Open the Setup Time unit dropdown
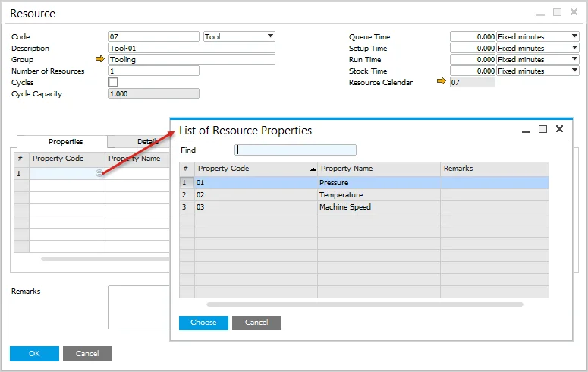The width and height of the screenshot is (588, 372). point(538,48)
